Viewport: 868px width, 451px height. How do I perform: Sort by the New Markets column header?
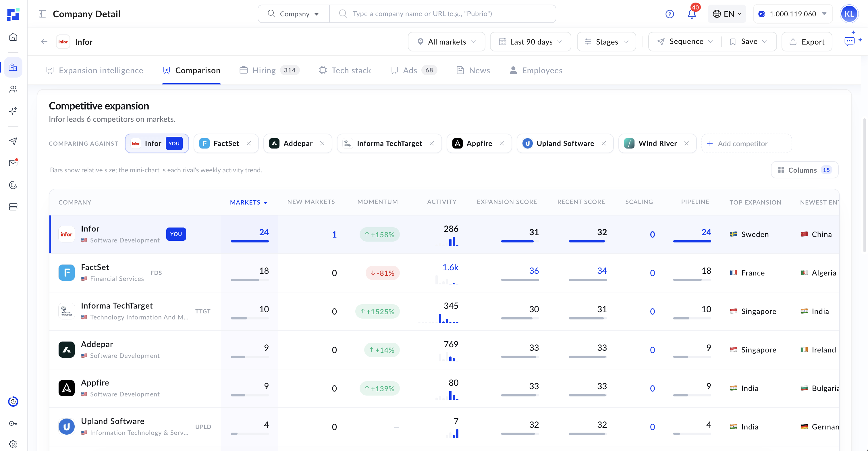click(x=311, y=202)
